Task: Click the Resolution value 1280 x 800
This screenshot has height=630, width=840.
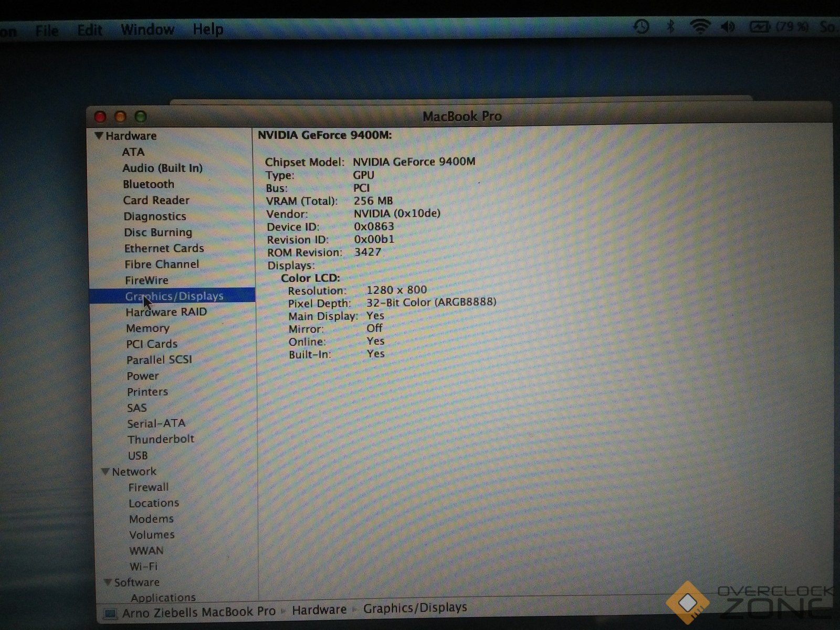Action: pyautogui.click(x=396, y=290)
